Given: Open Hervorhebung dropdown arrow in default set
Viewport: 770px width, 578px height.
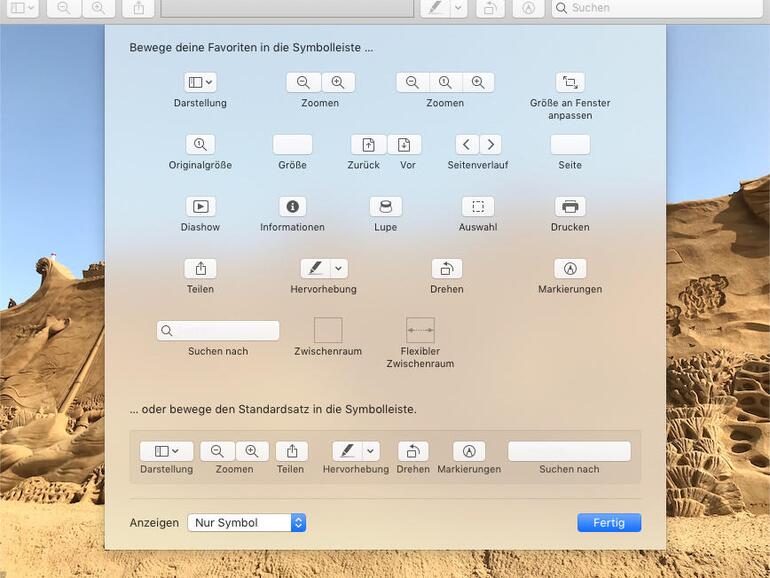Looking at the screenshot, I should tap(371, 451).
